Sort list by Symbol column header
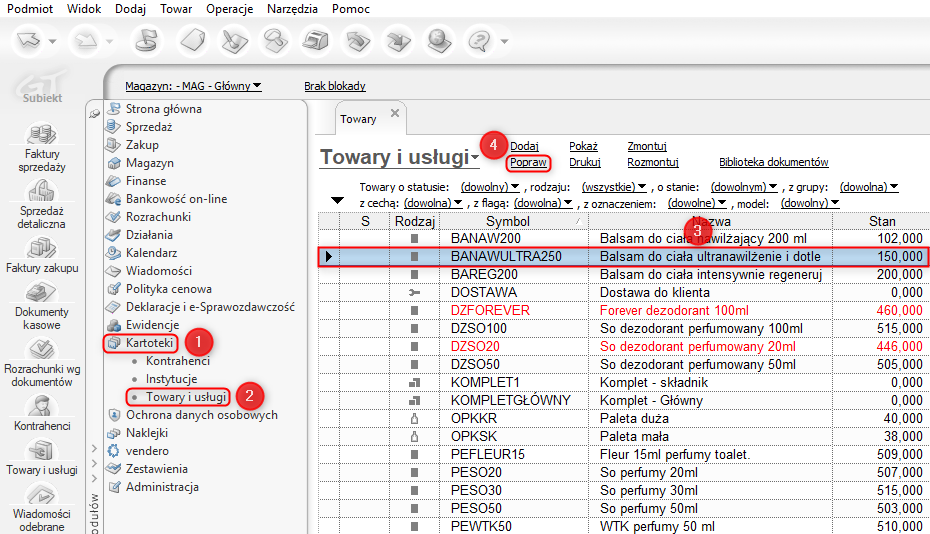Image resolution: width=930 pixels, height=534 pixels. (x=514, y=221)
